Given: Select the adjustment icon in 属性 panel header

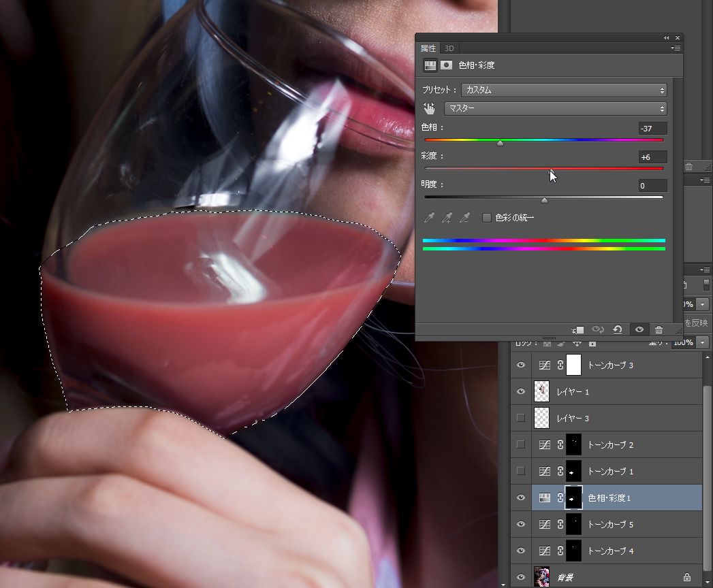Looking at the screenshot, I should click(x=430, y=65).
